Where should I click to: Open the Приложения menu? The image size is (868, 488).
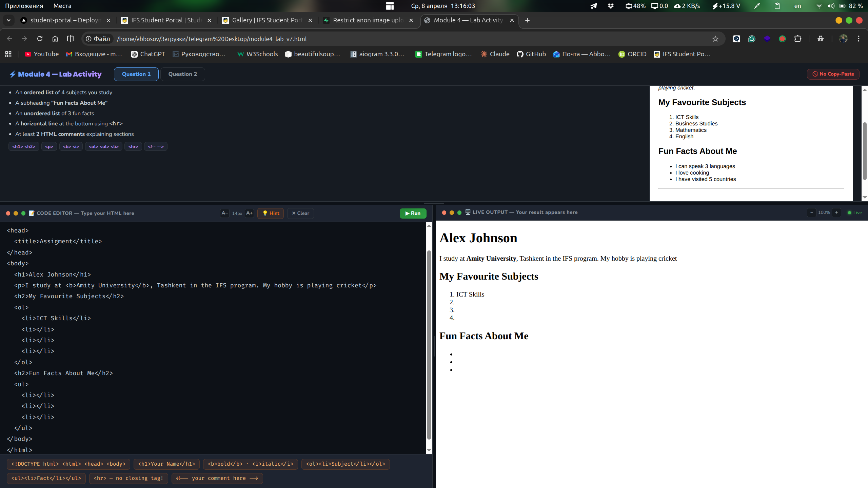(24, 6)
